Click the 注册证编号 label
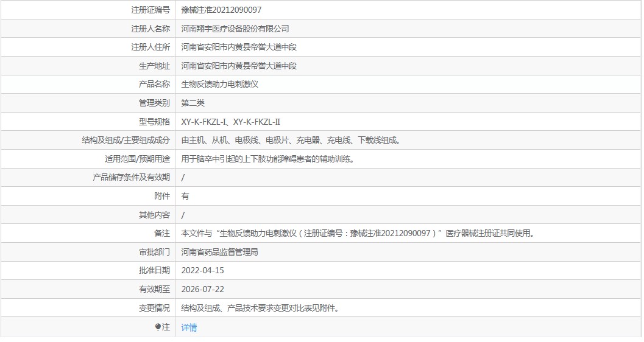Screen dimensions: 644x342 [150, 10]
